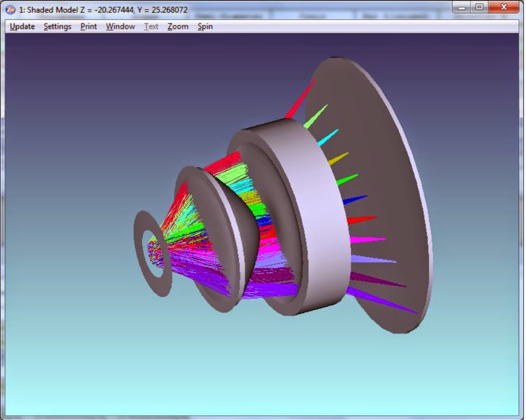
Task: Close the Shaded Model window
Action: (504, 7)
